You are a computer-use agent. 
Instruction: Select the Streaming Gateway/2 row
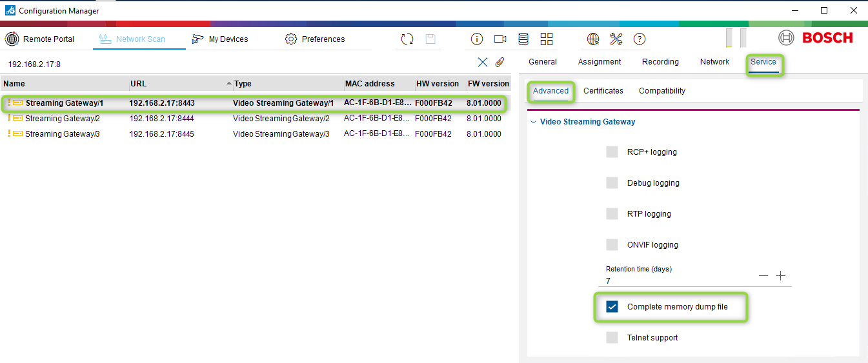(62, 119)
